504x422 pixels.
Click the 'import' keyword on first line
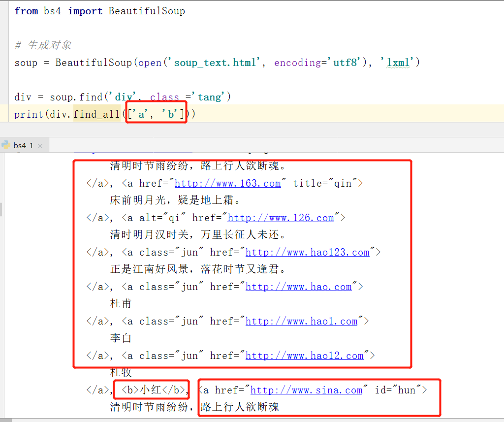(85, 11)
